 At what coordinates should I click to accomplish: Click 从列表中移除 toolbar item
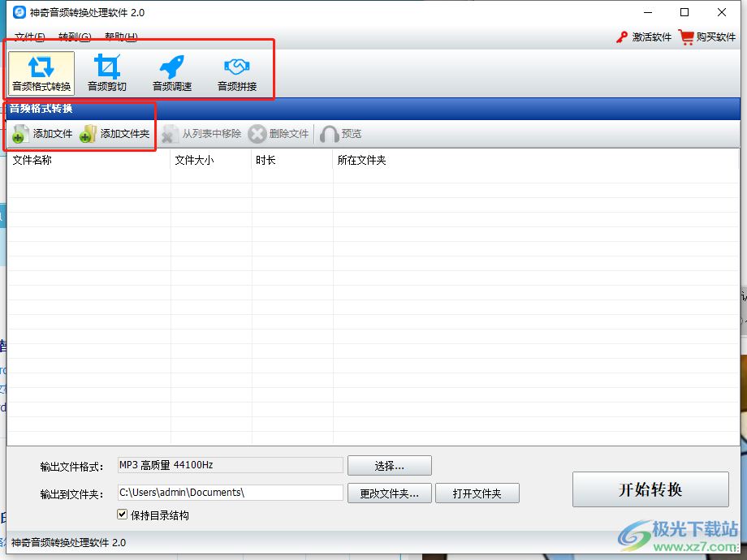(x=201, y=134)
